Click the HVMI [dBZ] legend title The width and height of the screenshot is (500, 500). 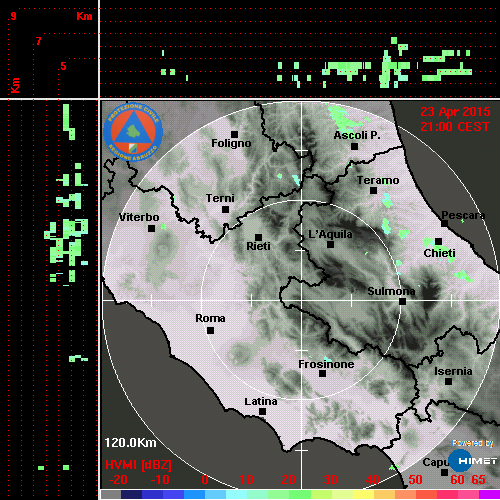pyautogui.click(x=138, y=465)
